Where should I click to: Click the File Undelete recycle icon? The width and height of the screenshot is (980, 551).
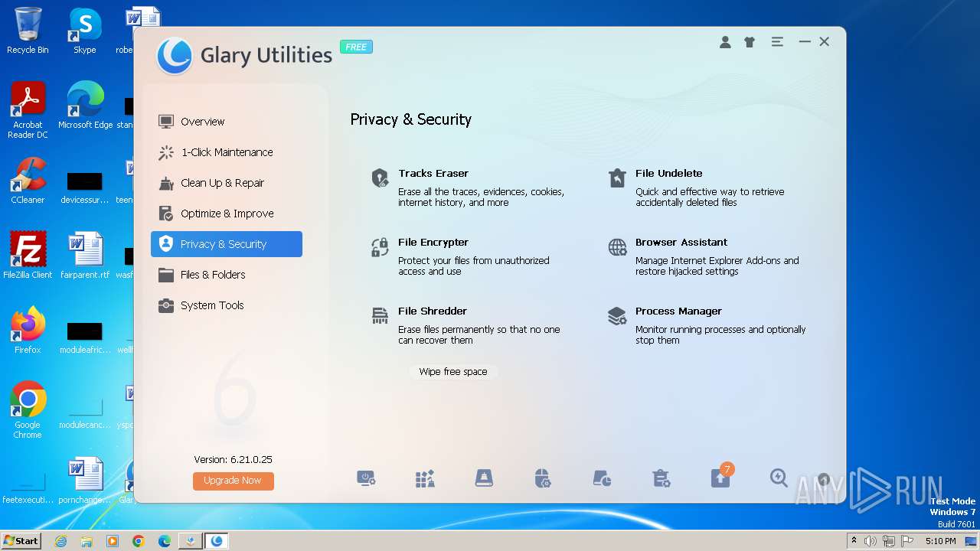point(617,178)
